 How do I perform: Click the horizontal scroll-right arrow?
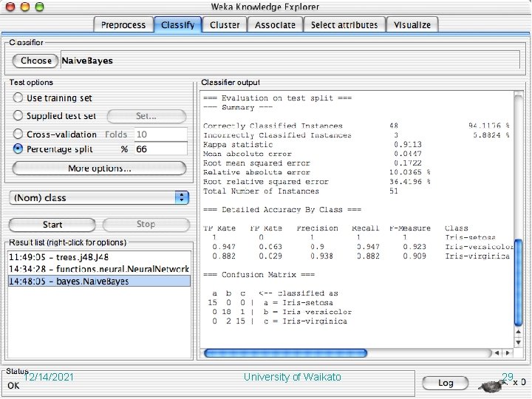508,353
